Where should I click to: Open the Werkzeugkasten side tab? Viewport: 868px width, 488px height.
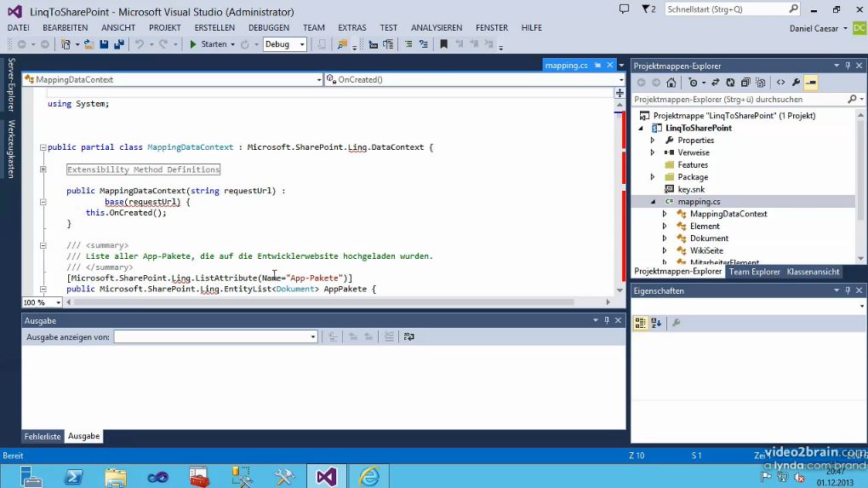11,149
